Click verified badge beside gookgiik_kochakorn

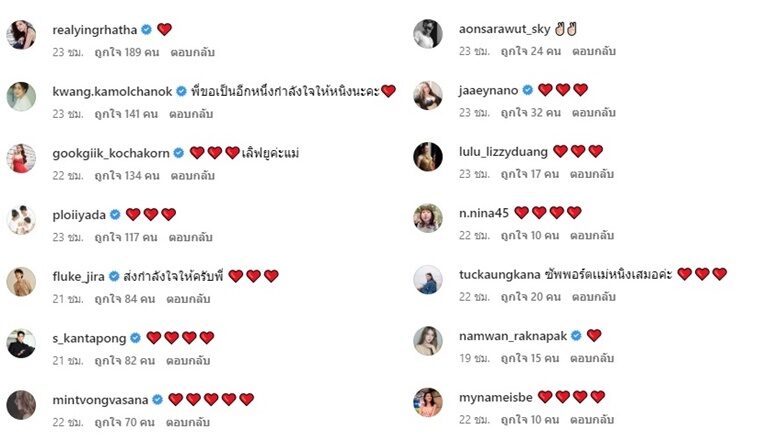(x=179, y=153)
